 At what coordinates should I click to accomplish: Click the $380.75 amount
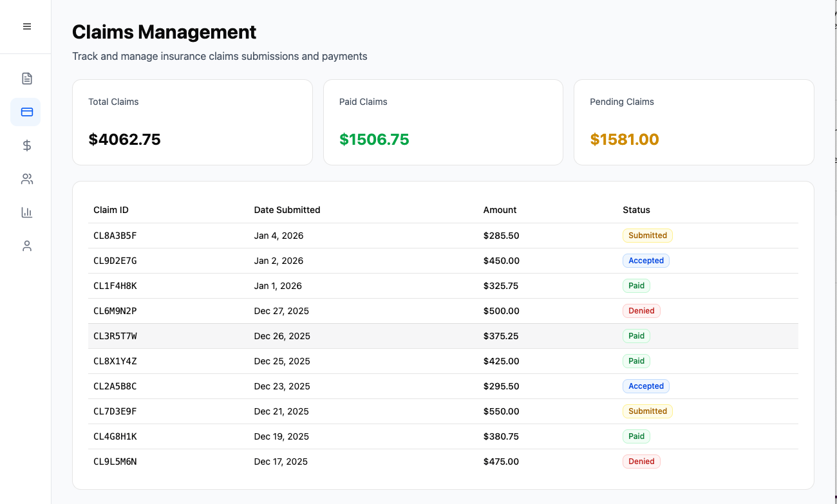pos(501,436)
